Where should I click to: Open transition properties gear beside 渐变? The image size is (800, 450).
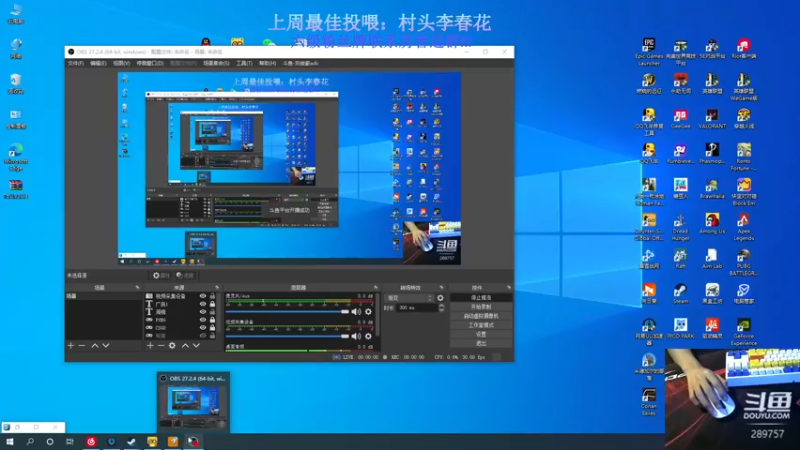(x=440, y=298)
